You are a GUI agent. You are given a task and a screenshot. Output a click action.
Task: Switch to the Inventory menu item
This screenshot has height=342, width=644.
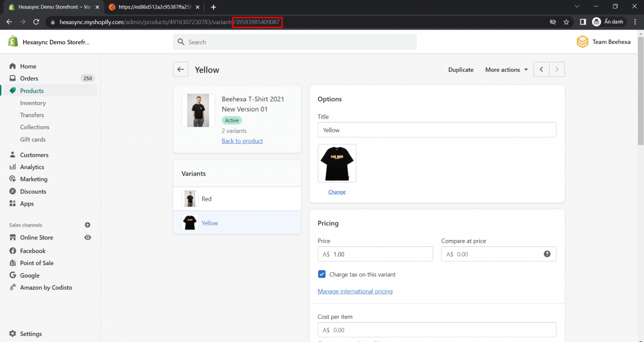click(34, 103)
